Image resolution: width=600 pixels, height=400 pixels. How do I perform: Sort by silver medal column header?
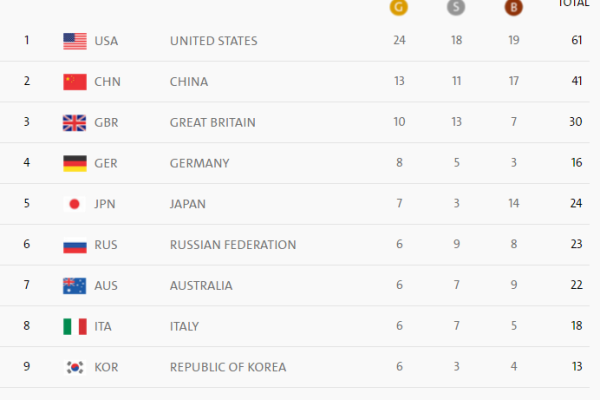point(455,5)
